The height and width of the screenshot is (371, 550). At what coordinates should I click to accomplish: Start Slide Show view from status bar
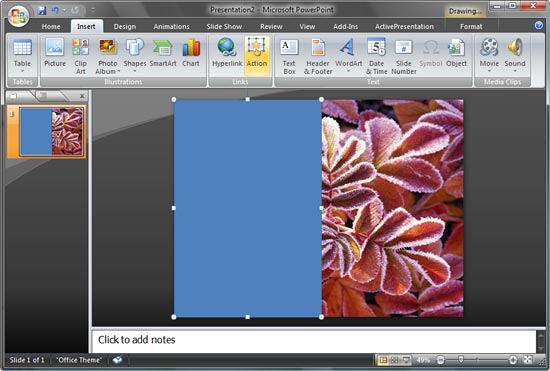pyautogui.click(x=406, y=360)
